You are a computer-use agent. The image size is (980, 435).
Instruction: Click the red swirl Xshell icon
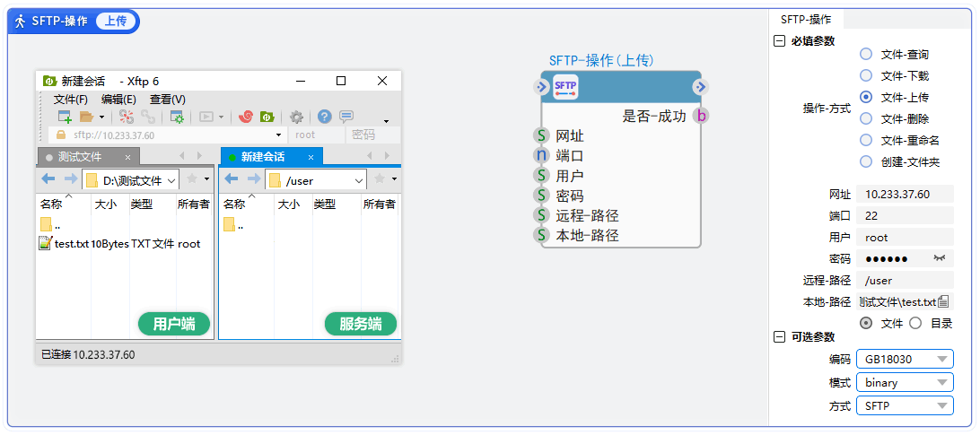coord(245,117)
